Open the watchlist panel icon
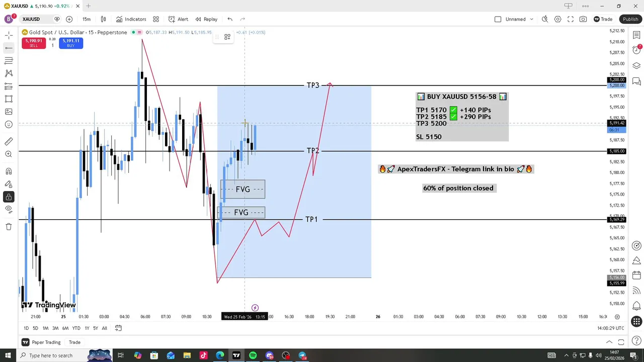This screenshot has height=362, width=644. [636, 35]
